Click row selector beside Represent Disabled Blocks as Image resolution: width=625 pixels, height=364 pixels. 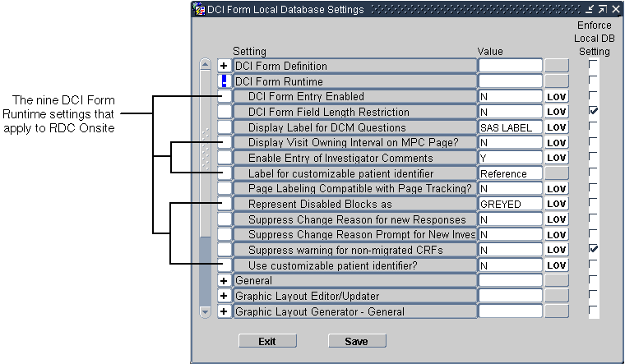(x=225, y=204)
